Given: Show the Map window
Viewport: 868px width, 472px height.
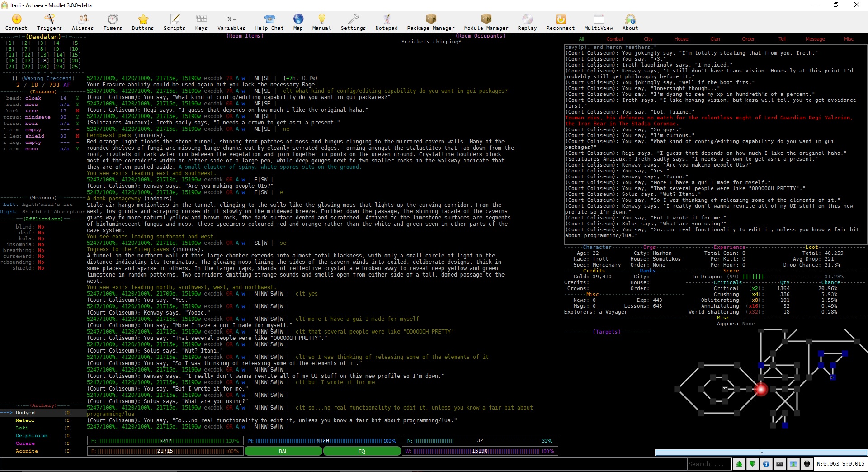Looking at the screenshot, I should click(298, 22).
